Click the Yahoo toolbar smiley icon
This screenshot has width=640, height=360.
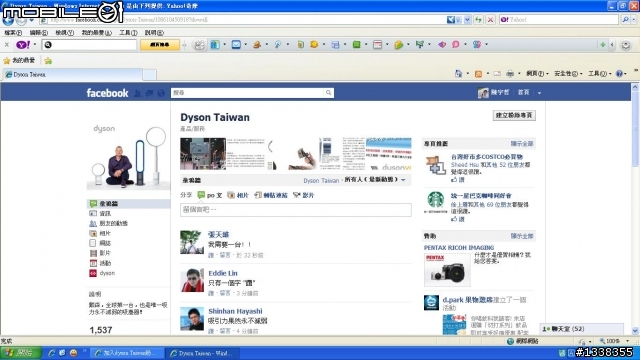[x=314, y=44]
